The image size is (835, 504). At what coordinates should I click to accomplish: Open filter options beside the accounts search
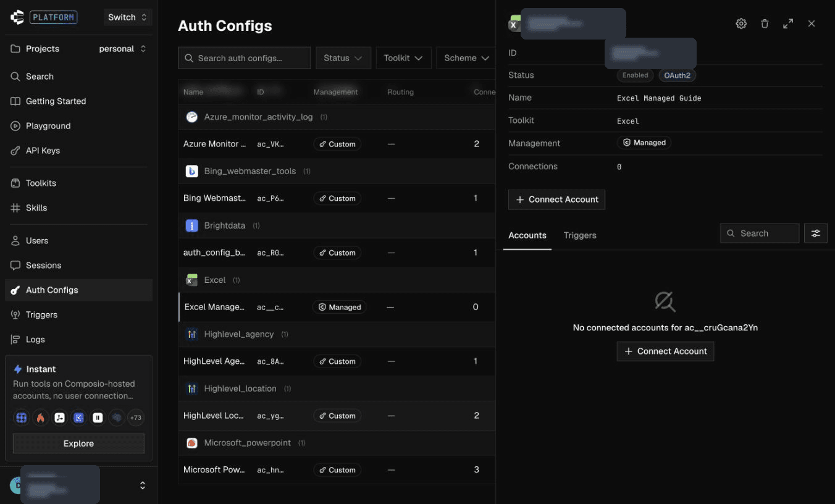[816, 233]
